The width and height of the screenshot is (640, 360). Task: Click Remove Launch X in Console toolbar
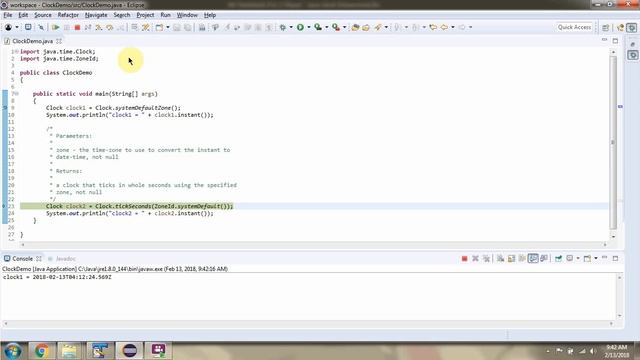coord(475,258)
